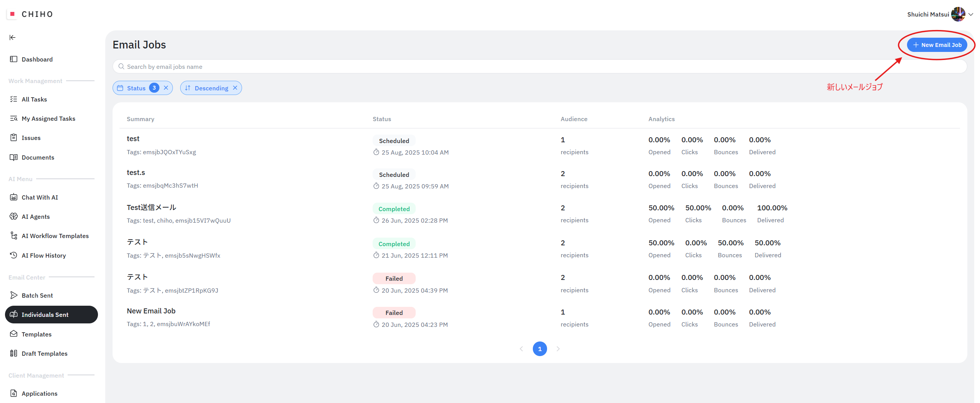Click the Batch Sent paper-plane icon
The width and height of the screenshot is (980, 403).
click(14, 295)
